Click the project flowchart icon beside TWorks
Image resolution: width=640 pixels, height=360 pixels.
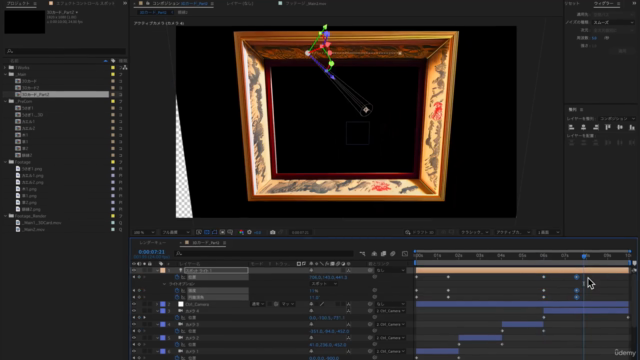pyautogui.click(x=125, y=68)
